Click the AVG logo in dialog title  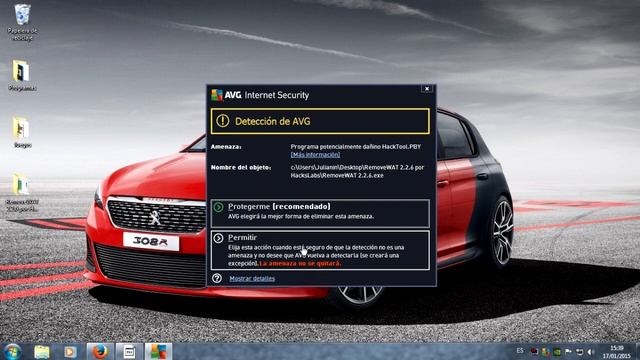point(217,95)
